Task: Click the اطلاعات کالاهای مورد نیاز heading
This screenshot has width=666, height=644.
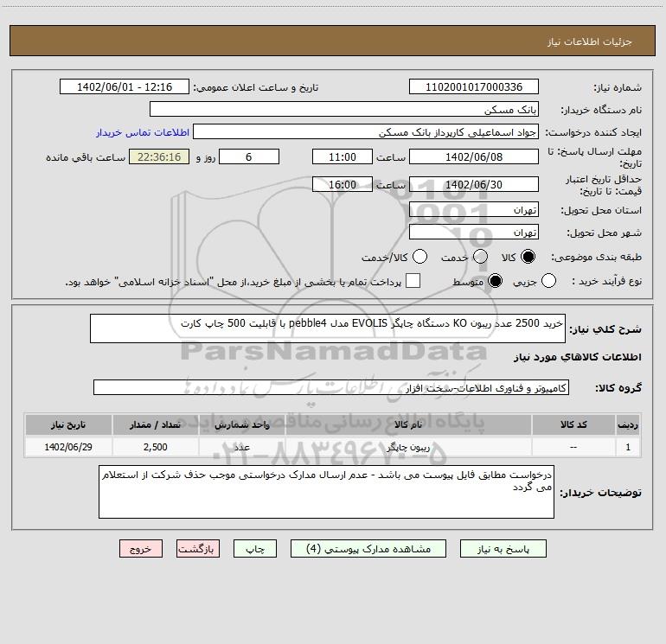Action: (578, 357)
